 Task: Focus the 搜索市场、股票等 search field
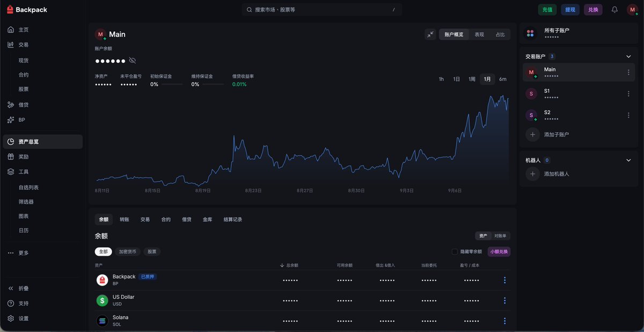[x=321, y=10]
